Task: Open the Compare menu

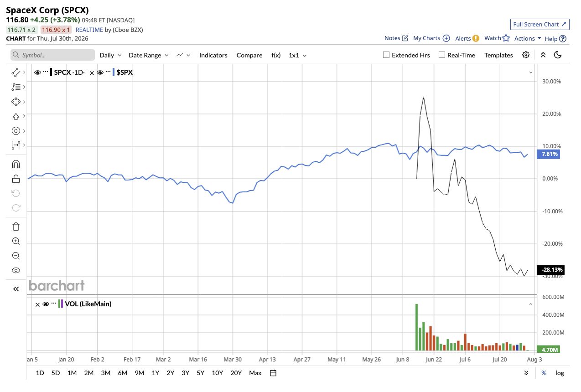Action: tap(249, 55)
